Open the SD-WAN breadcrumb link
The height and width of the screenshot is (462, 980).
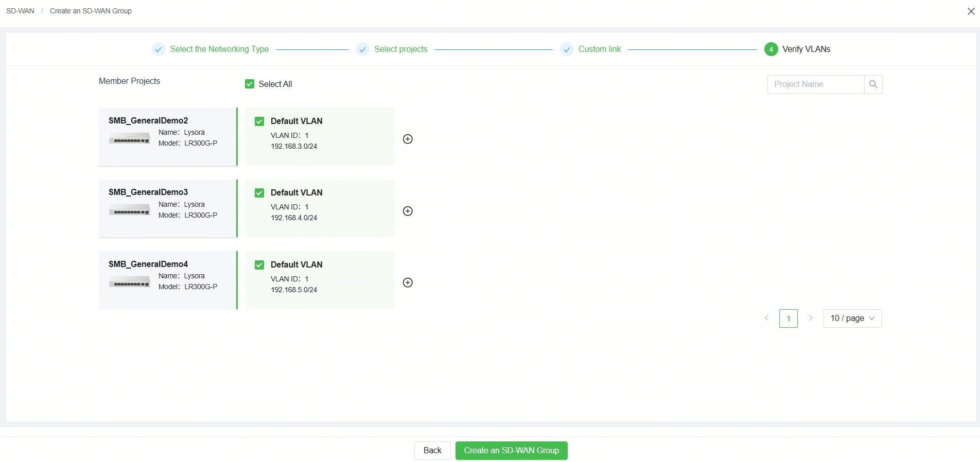point(20,11)
